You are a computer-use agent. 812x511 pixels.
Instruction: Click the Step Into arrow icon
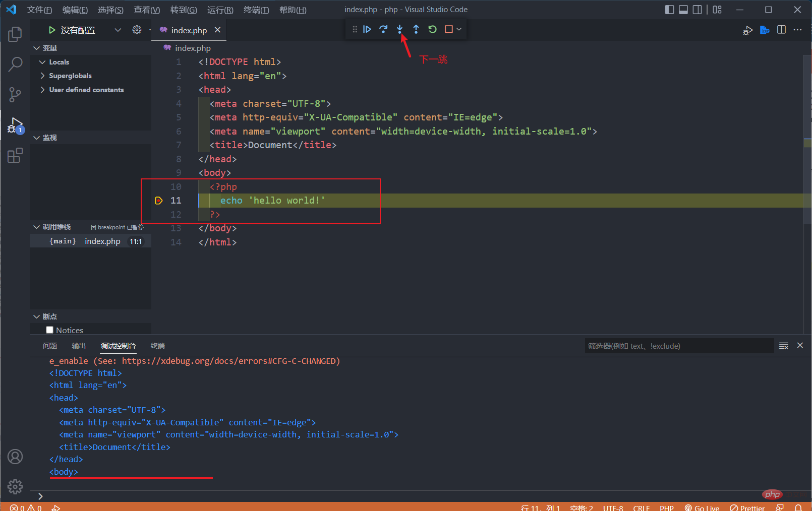pyautogui.click(x=399, y=29)
